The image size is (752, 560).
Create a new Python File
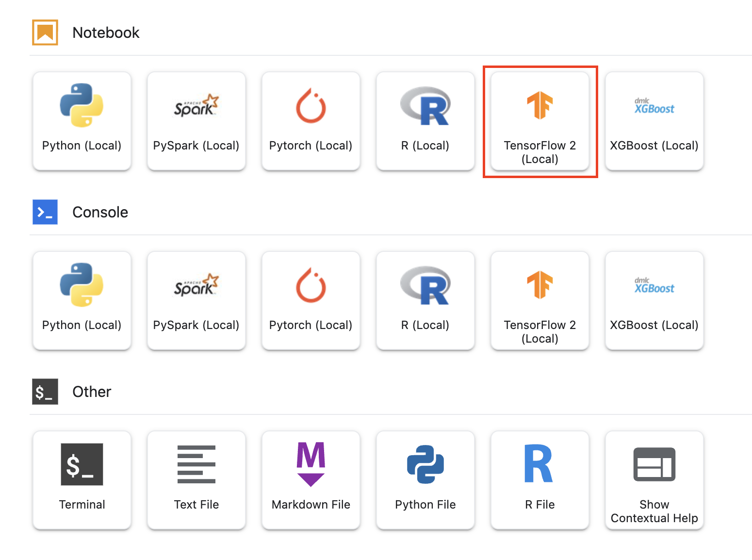425,480
